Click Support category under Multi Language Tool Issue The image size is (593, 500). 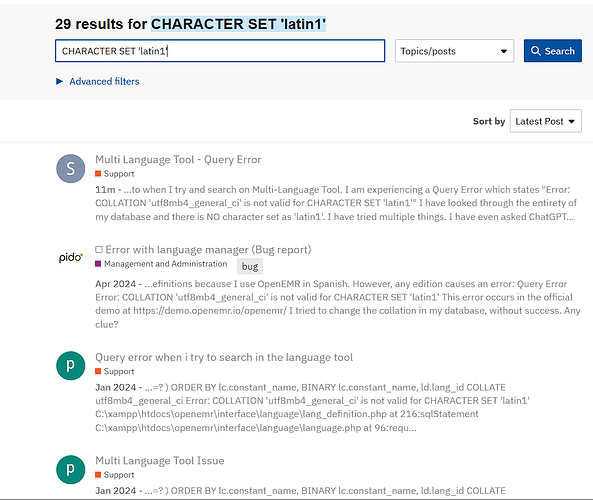(115, 475)
